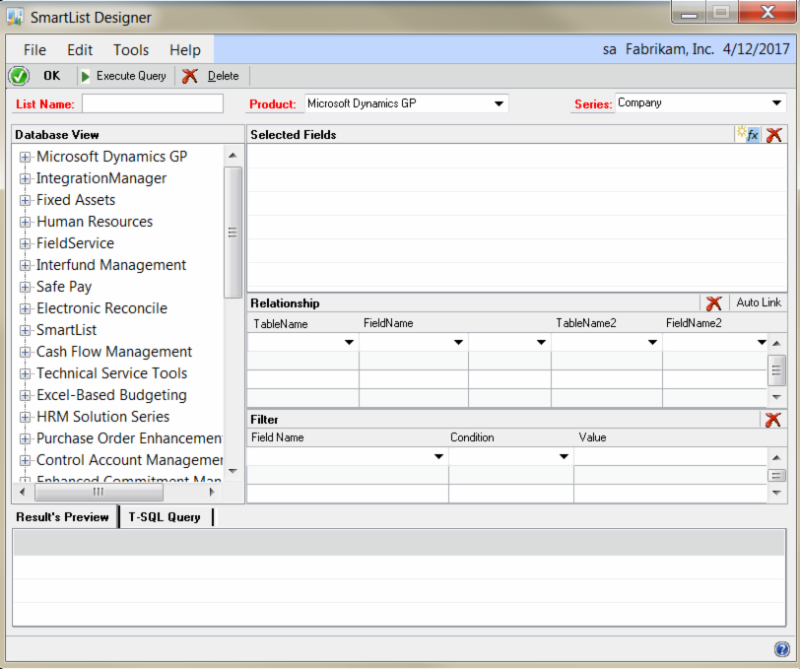800x669 pixels.
Task: Select the Human Resources tree label
Action: pyautogui.click(x=94, y=222)
